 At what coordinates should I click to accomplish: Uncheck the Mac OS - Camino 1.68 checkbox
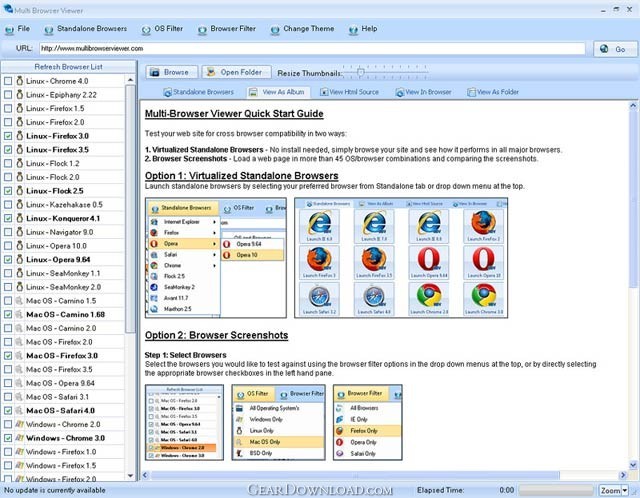pyautogui.click(x=8, y=314)
